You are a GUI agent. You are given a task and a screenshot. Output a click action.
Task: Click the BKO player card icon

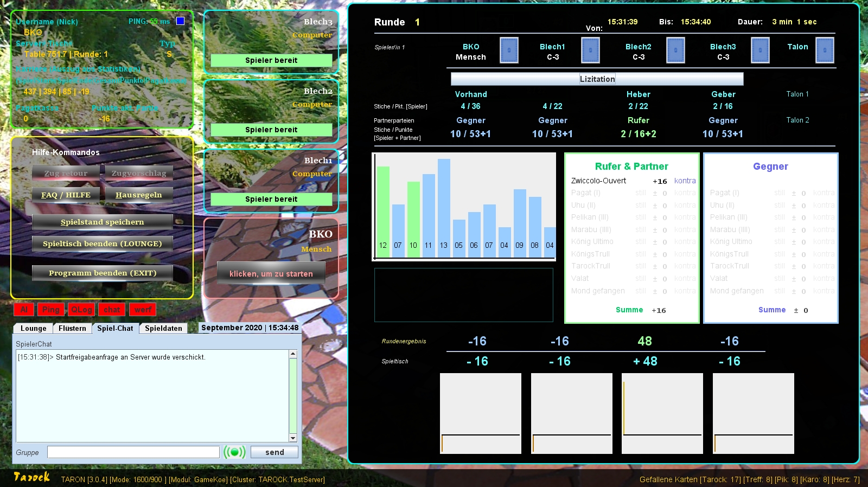[x=509, y=50]
